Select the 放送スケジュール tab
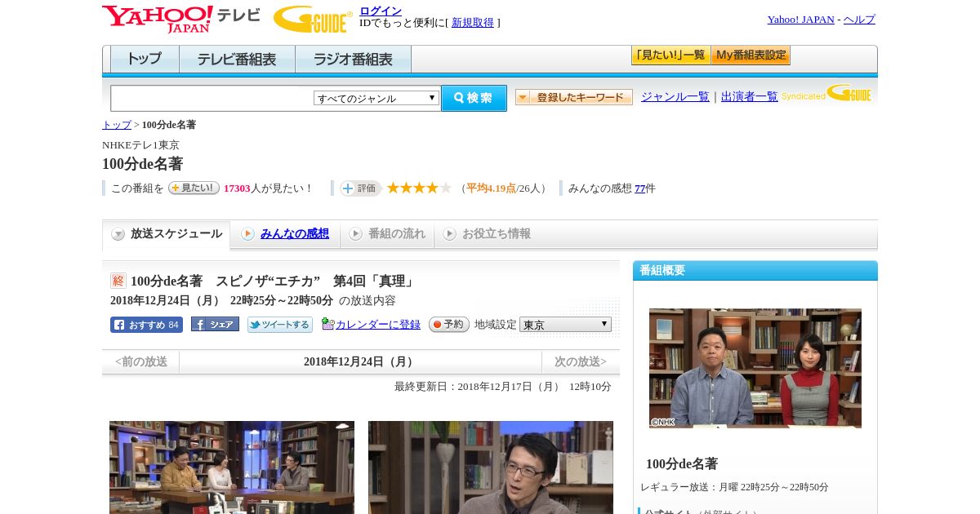The image size is (980, 514). point(166,234)
